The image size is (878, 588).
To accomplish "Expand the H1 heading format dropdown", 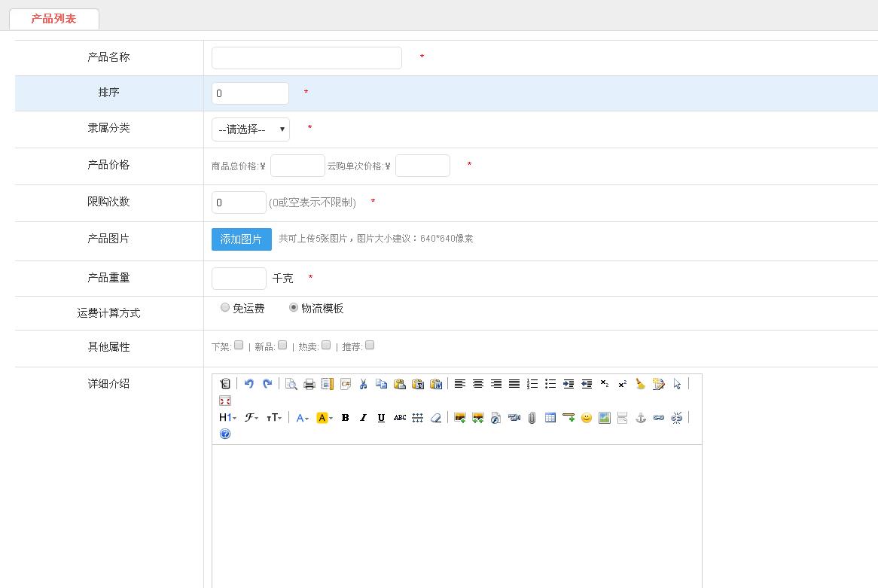I will pos(227,418).
